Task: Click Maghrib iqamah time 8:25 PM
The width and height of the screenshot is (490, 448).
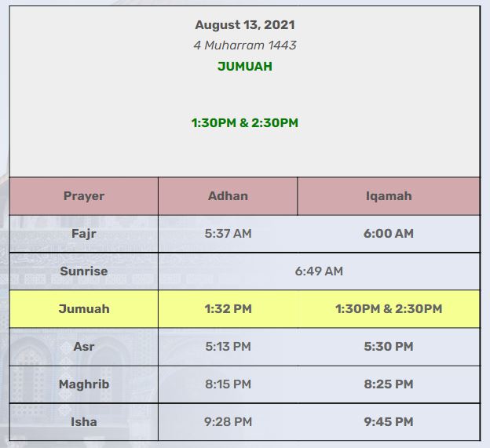Action: pos(389,384)
